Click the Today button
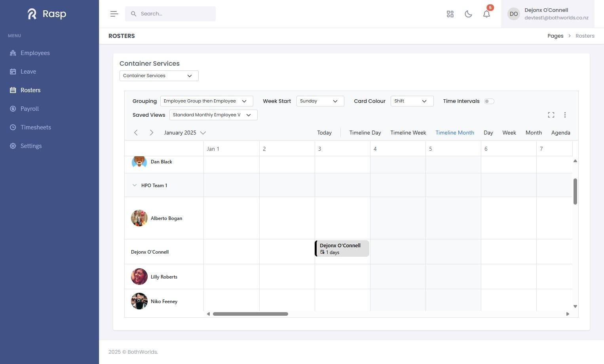The height and width of the screenshot is (364, 604). 324,133
